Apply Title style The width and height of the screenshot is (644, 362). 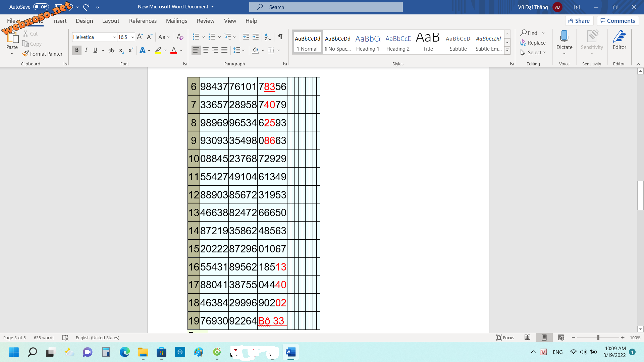point(428,42)
